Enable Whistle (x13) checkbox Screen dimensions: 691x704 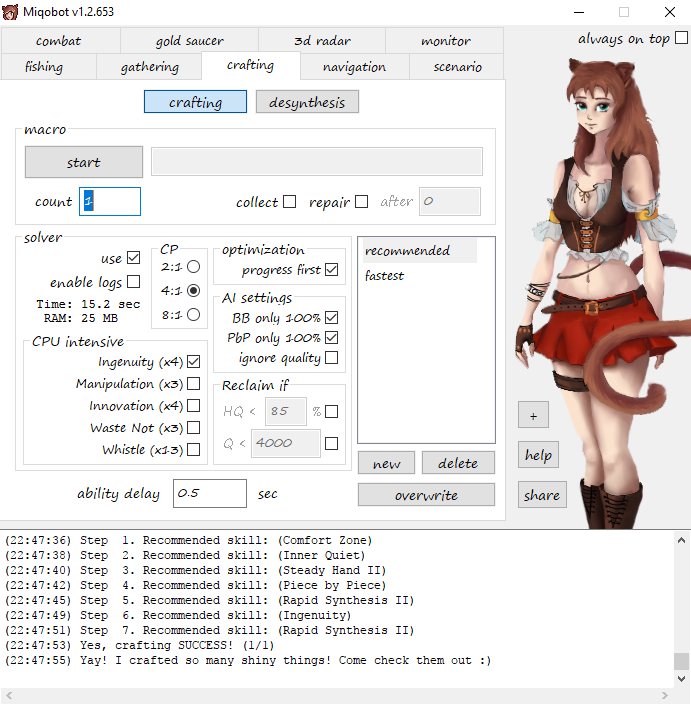click(x=194, y=449)
